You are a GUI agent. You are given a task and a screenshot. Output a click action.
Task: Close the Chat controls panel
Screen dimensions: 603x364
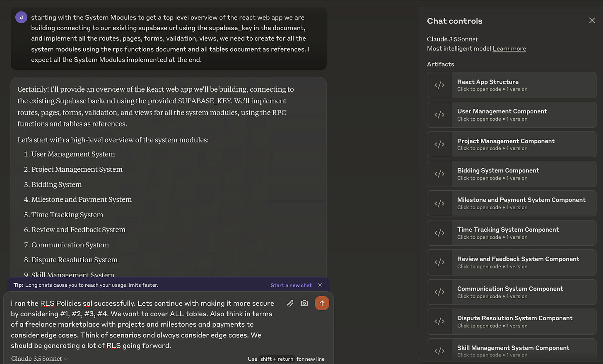click(x=592, y=21)
